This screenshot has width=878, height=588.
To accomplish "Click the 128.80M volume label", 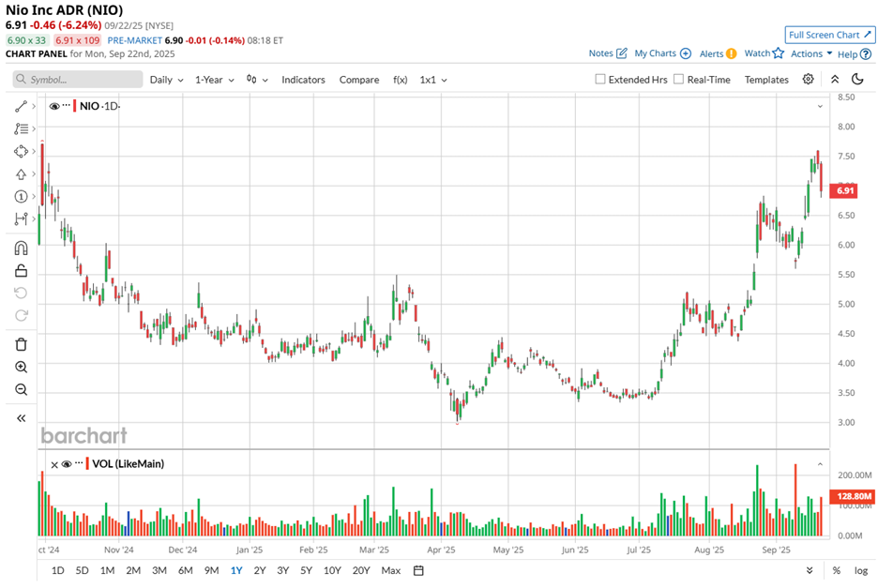I will 854,496.
